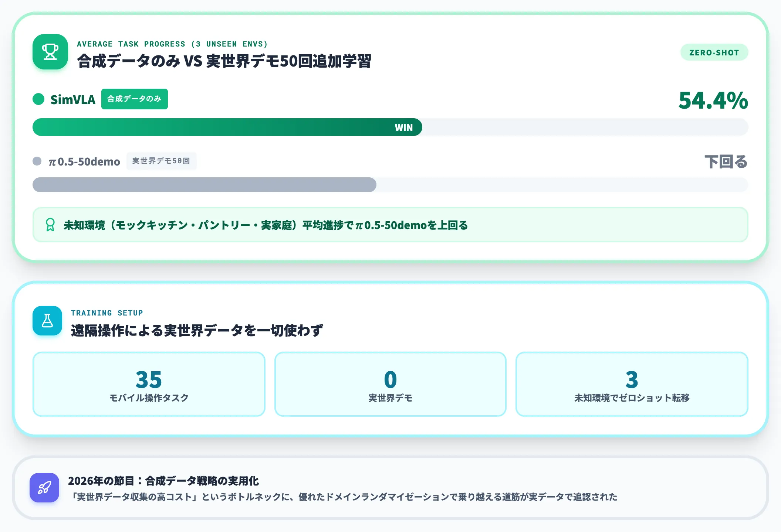The height and width of the screenshot is (532, 781).
Task: Click the gray dot beside π0.5-50demo
Action: point(37,161)
